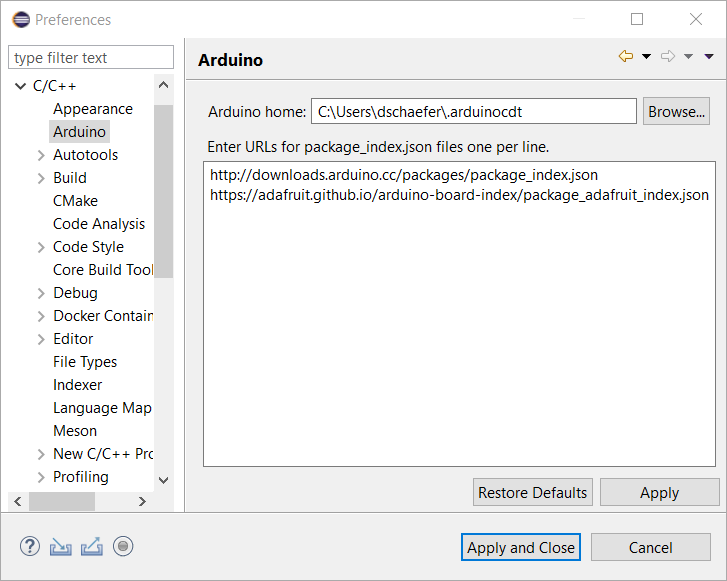727x581 pixels.
Task: Select the CMake preference page
Action: [75, 201]
